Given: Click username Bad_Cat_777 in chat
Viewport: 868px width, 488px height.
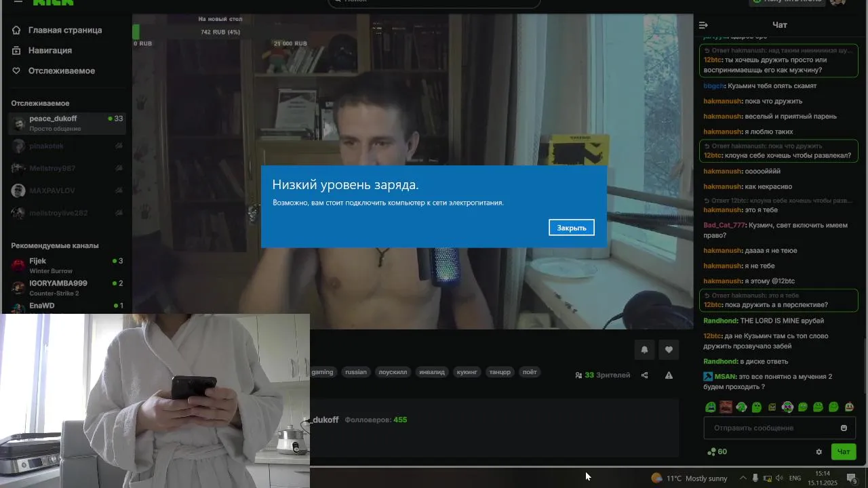Looking at the screenshot, I should coord(724,225).
